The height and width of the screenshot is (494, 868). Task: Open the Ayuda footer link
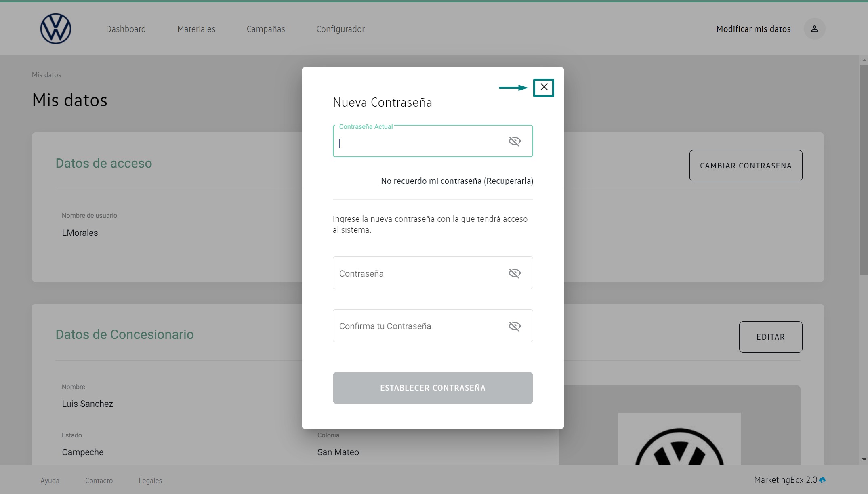(x=50, y=481)
